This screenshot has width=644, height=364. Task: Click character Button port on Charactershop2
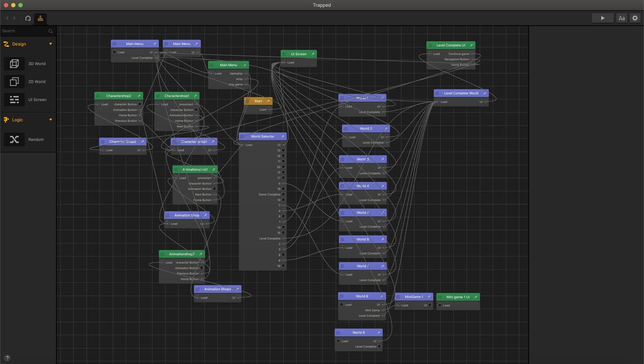coord(140,104)
